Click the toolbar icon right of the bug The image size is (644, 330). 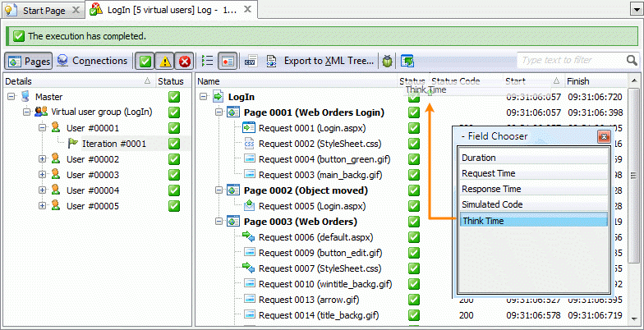[407, 61]
